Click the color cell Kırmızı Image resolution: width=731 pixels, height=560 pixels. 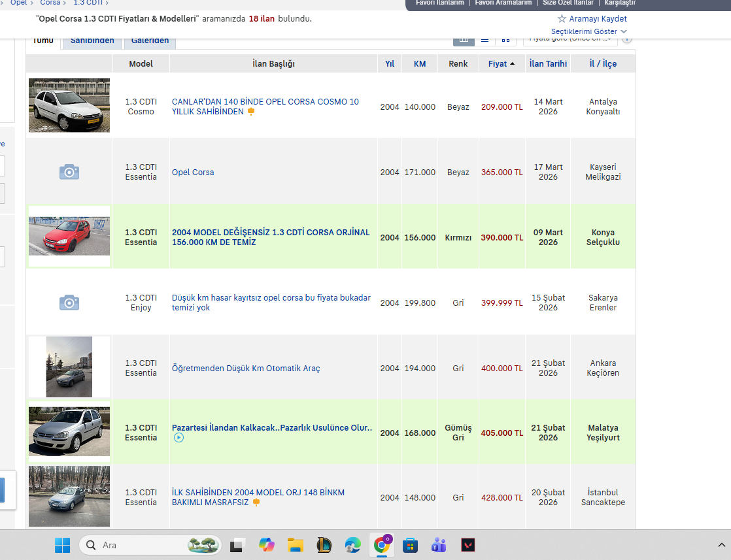[x=458, y=238]
